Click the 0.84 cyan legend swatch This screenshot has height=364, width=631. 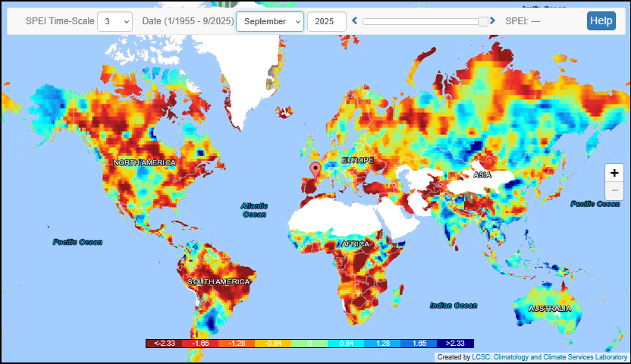346,344
